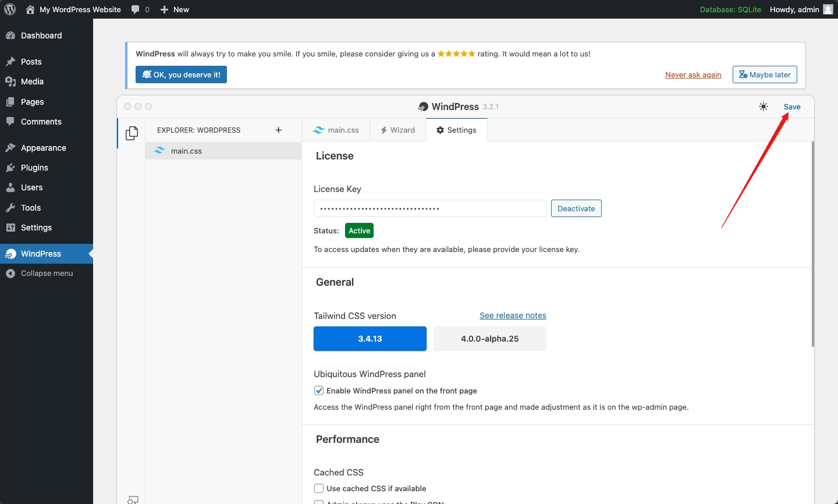
Task: Add a new file with plus icon
Action: (279, 130)
